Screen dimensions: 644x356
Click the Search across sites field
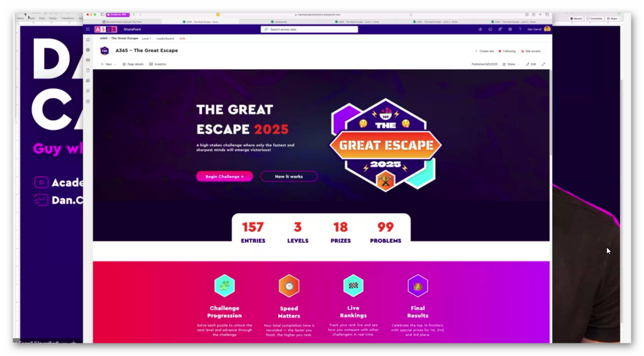click(309, 29)
